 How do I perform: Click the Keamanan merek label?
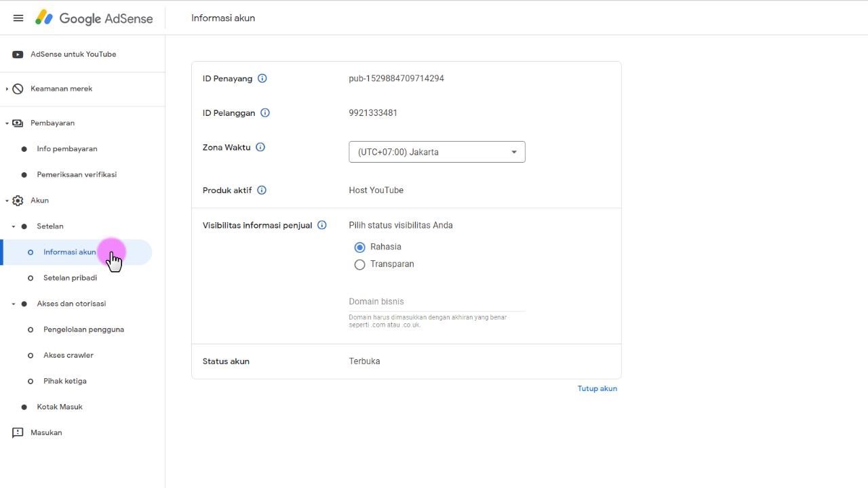pos(61,89)
